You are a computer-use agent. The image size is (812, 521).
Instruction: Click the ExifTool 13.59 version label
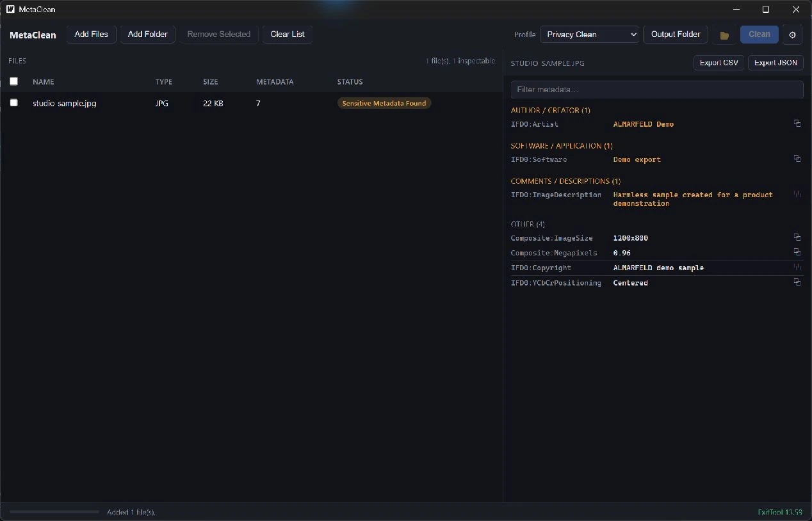click(x=780, y=512)
